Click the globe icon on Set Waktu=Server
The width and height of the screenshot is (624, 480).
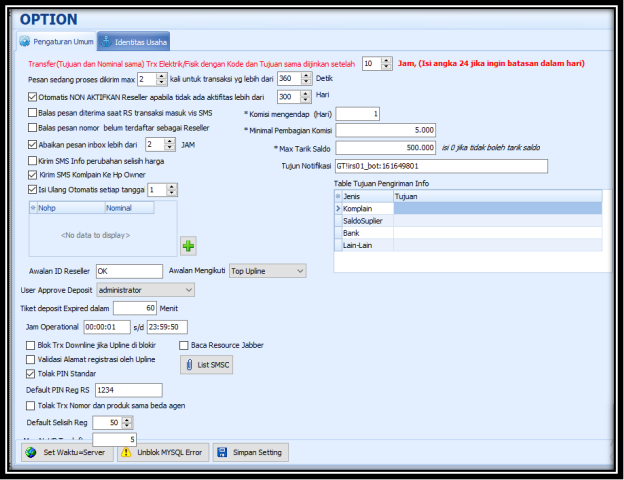(30, 452)
